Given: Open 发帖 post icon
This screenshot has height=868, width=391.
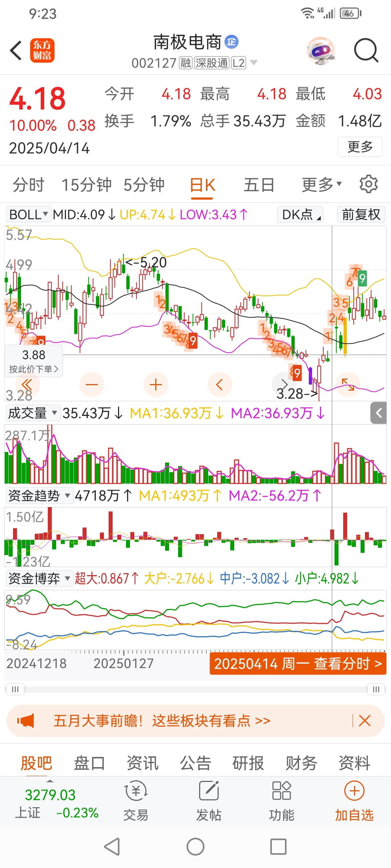Looking at the screenshot, I should point(209,801).
